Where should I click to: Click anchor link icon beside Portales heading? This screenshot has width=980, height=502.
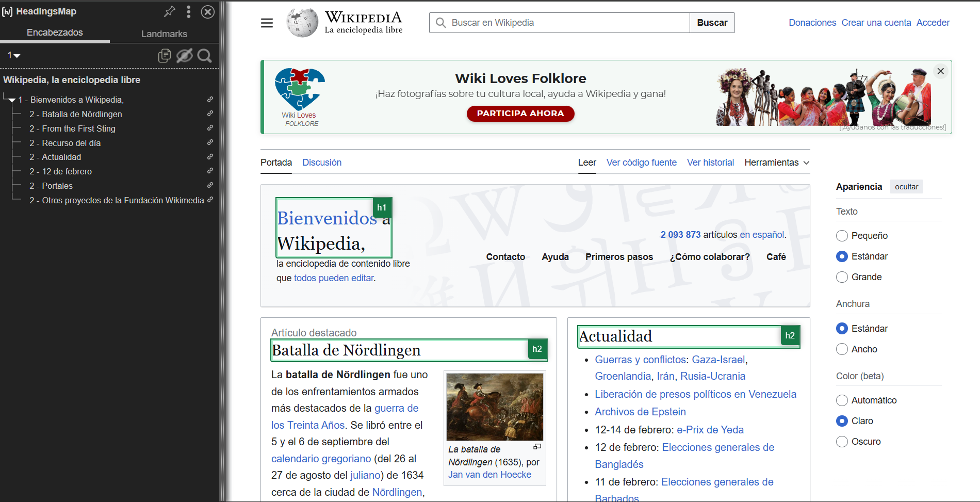[210, 185]
